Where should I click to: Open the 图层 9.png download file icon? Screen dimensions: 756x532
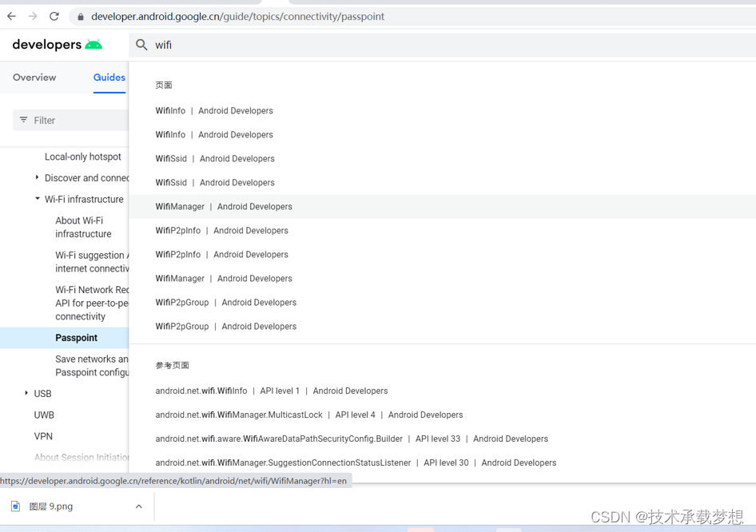tap(15, 506)
